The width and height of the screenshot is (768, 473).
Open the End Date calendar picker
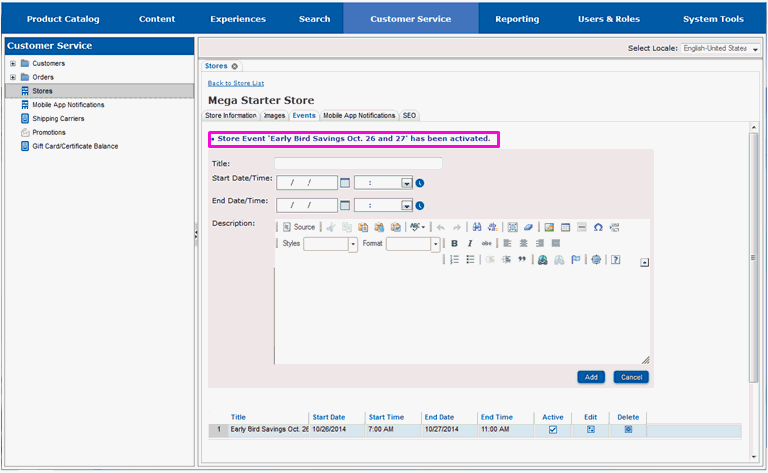coord(345,205)
